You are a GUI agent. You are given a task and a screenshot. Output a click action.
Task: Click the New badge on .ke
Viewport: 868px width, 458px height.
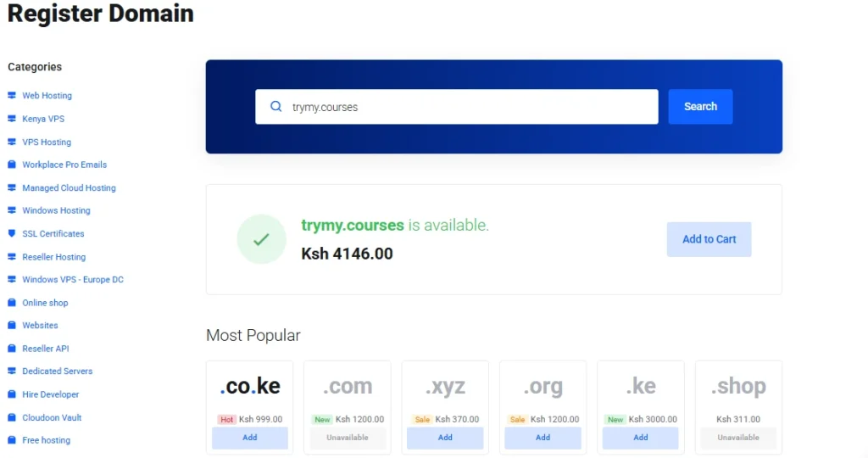tap(615, 419)
